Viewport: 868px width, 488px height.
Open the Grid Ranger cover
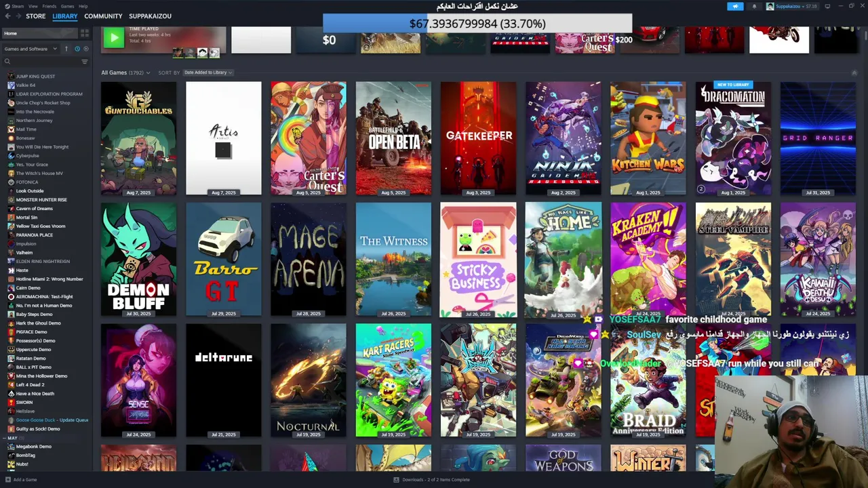point(818,138)
